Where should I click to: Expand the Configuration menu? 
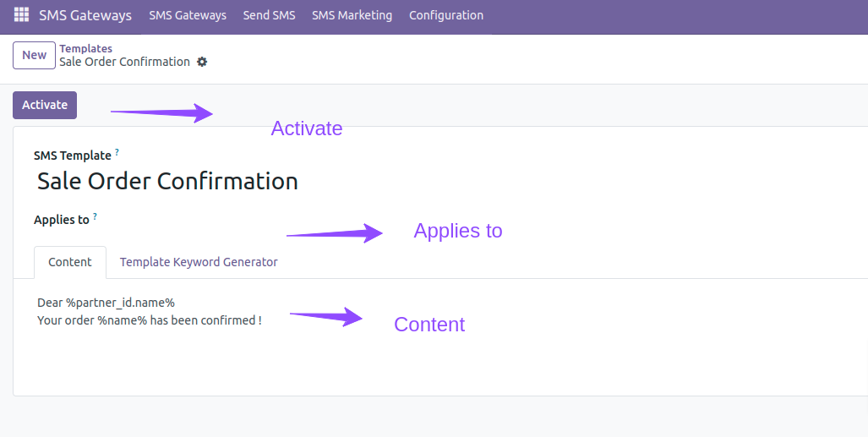pos(446,15)
